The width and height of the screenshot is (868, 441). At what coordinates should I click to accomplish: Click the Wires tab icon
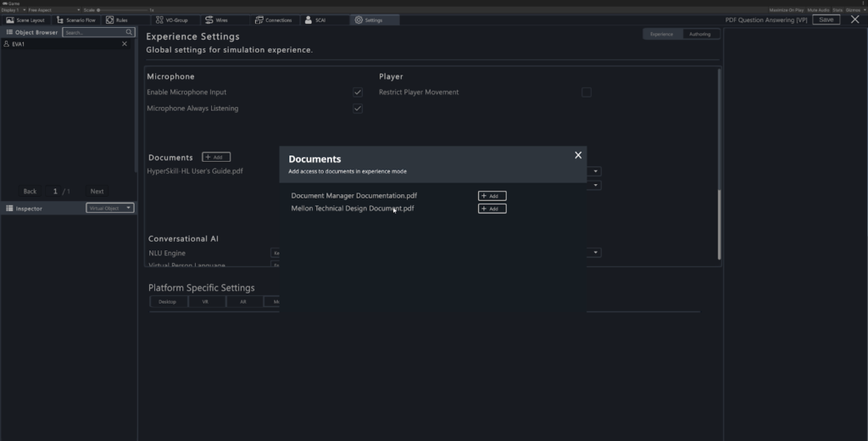[209, 20]
